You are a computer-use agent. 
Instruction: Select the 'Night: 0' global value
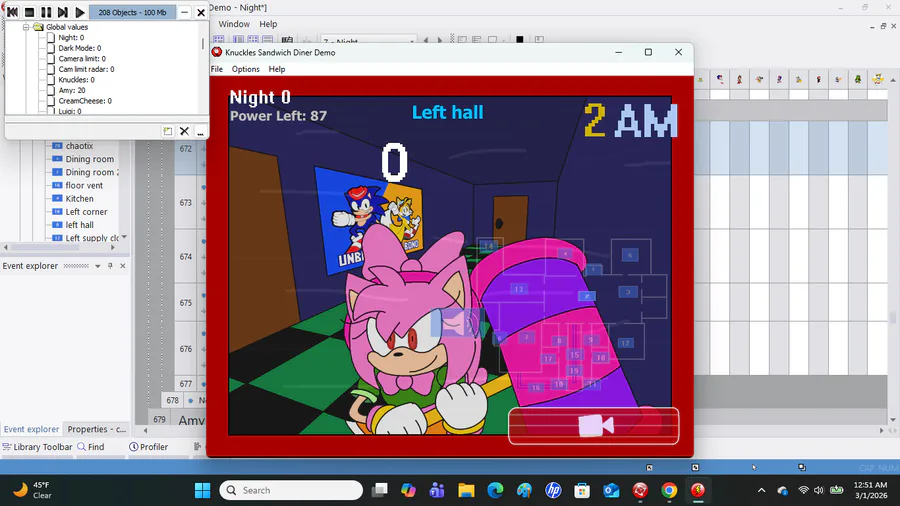click(71, 37)
